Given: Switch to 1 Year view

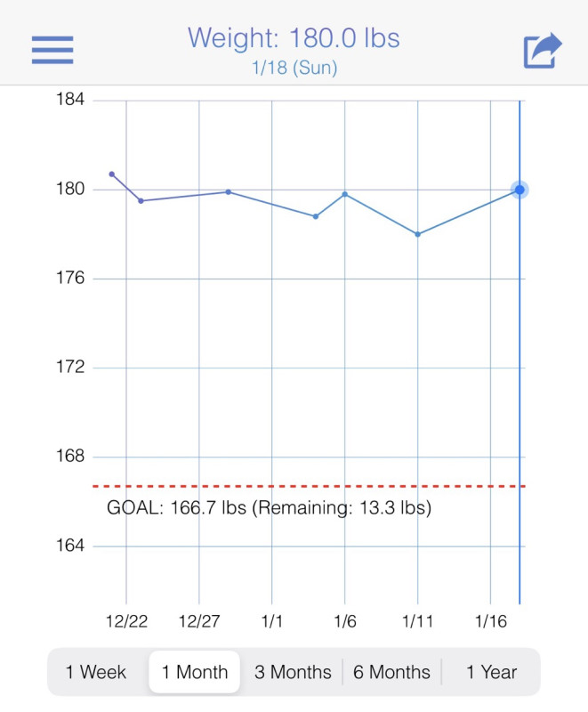Looking at the screenshot, I should 491,672.
